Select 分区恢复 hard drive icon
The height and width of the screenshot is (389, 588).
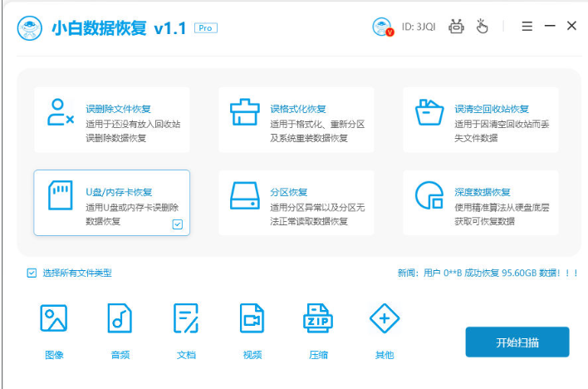(244, 195)
